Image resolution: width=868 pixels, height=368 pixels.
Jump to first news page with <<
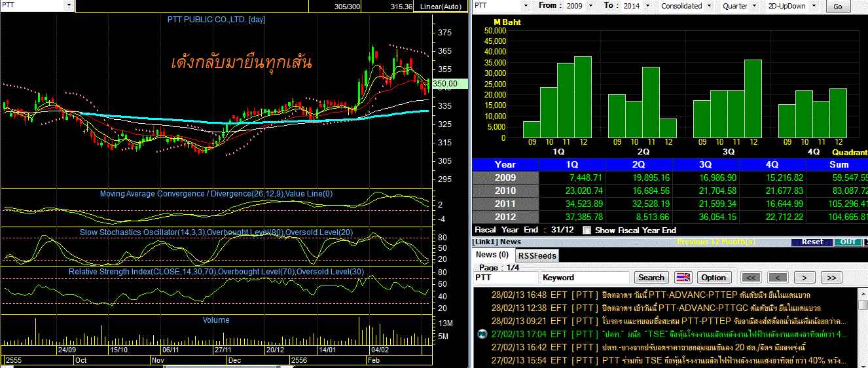pyautogui.click(x=751, y=277)
